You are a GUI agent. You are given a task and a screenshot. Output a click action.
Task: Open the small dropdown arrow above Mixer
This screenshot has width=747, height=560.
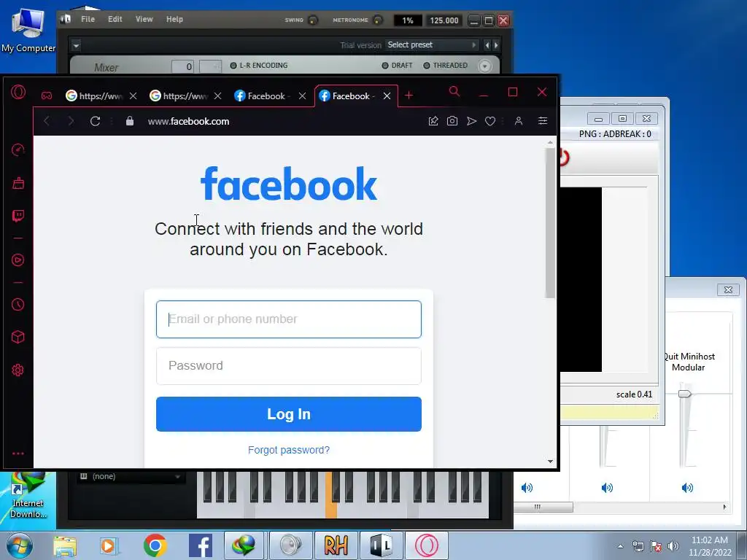[x=76, y=46]
